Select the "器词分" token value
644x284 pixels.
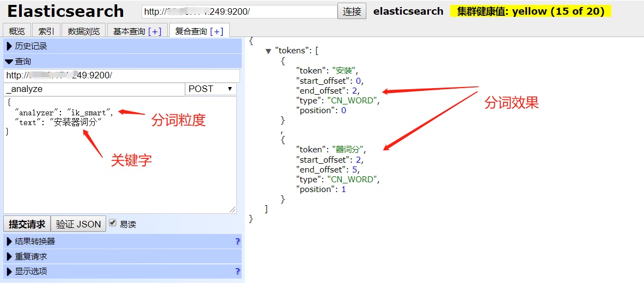tap(349, 150)
